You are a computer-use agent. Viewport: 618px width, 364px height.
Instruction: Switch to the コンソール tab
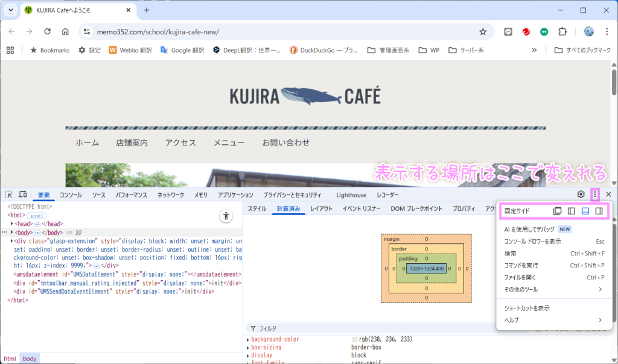[71, 195]
